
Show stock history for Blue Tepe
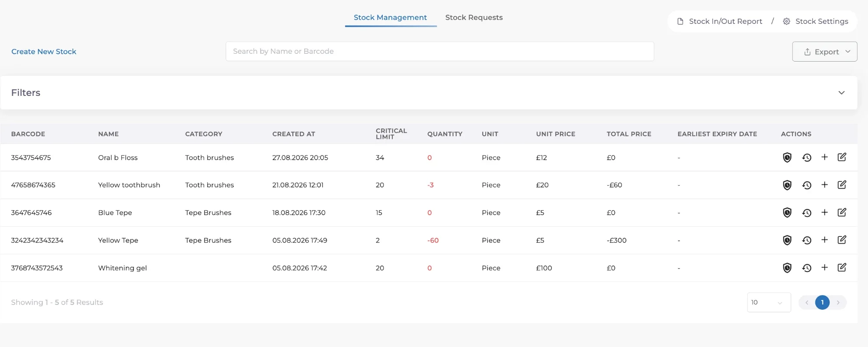click(x=807, y=213)
